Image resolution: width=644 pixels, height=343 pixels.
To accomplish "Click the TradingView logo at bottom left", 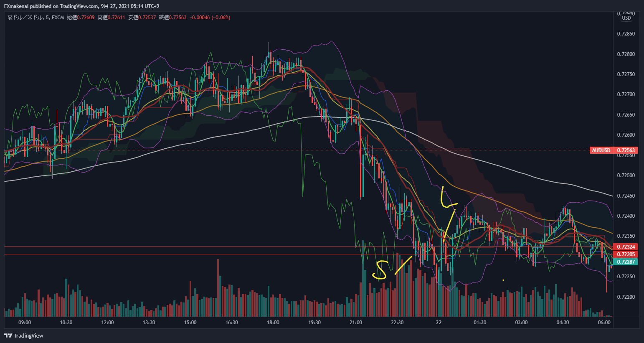I will point(24,335).
